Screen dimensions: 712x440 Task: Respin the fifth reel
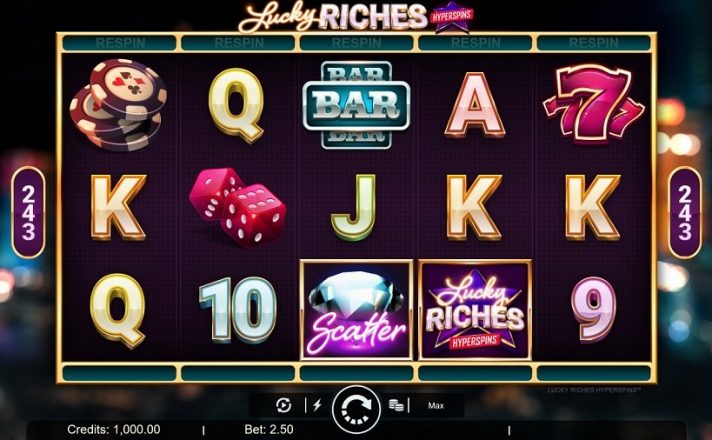click(x=593, y=43)
